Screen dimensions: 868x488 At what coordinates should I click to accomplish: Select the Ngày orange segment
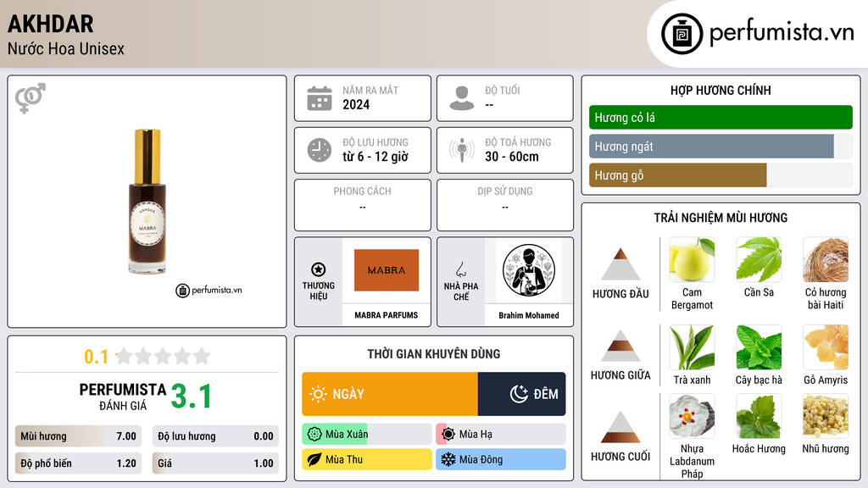point(390,394)
